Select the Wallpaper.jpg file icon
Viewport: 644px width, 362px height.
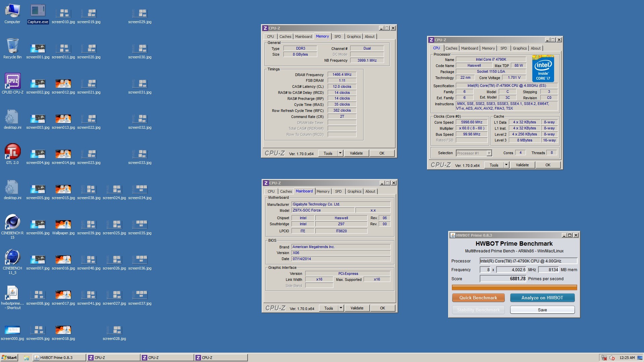63,227
